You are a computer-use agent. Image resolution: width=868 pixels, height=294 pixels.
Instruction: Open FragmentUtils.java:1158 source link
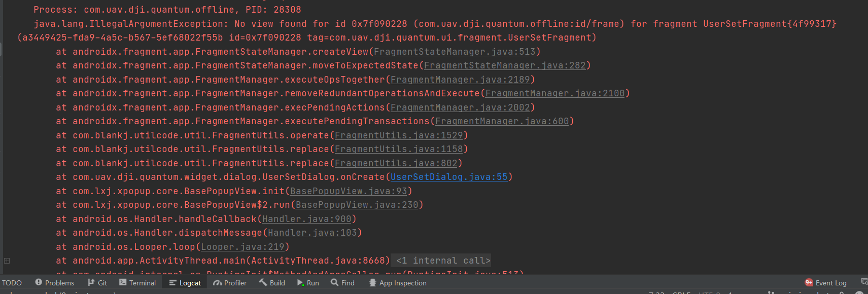(x=399, y=149)
